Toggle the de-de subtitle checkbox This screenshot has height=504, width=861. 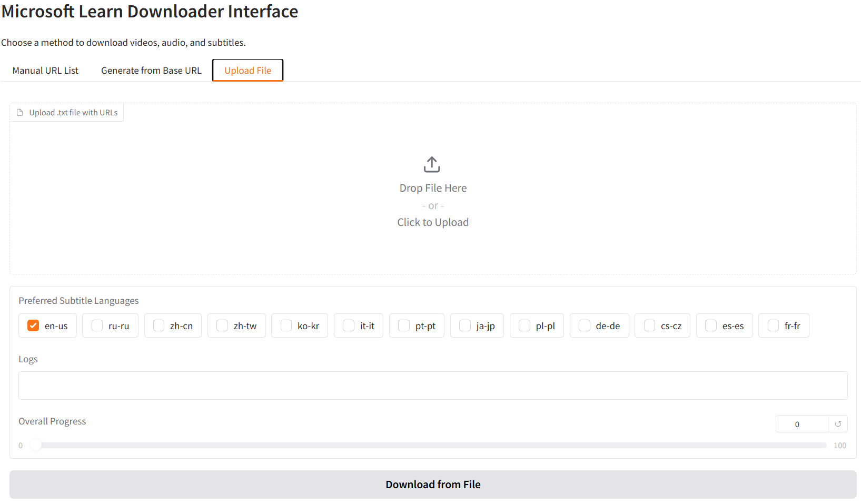point(585,325)
